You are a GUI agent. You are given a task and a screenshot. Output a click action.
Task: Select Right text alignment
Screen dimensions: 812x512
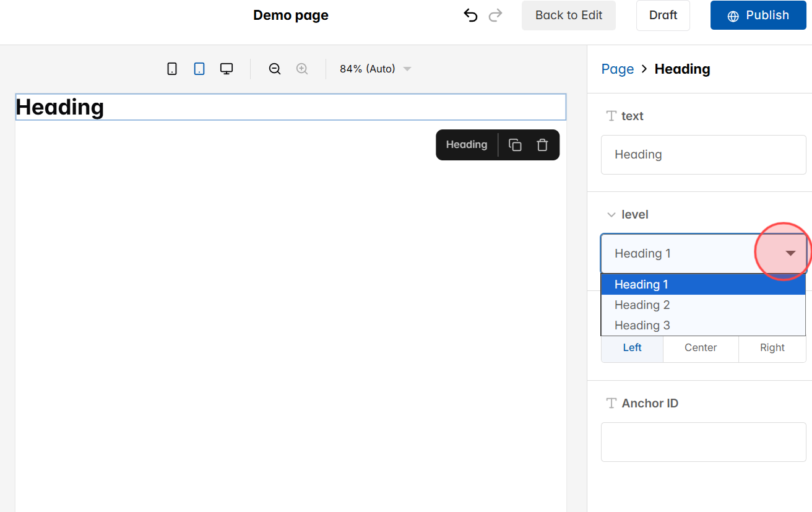[772, 347]
